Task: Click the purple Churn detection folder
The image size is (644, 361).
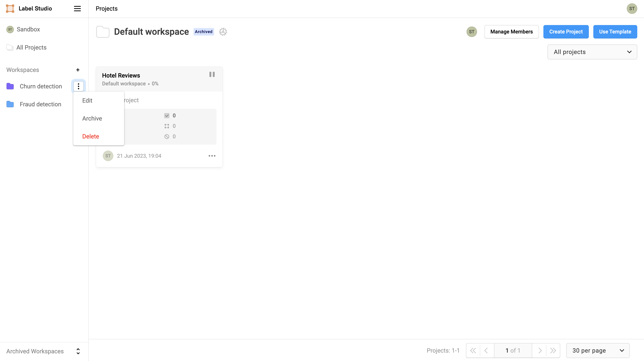Action: [10, 86]
